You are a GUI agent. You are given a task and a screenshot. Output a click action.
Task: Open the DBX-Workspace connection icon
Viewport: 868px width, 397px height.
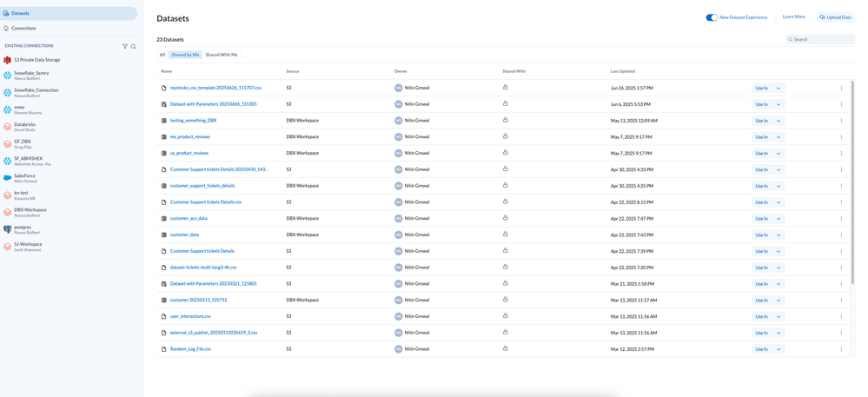(7, 213)
